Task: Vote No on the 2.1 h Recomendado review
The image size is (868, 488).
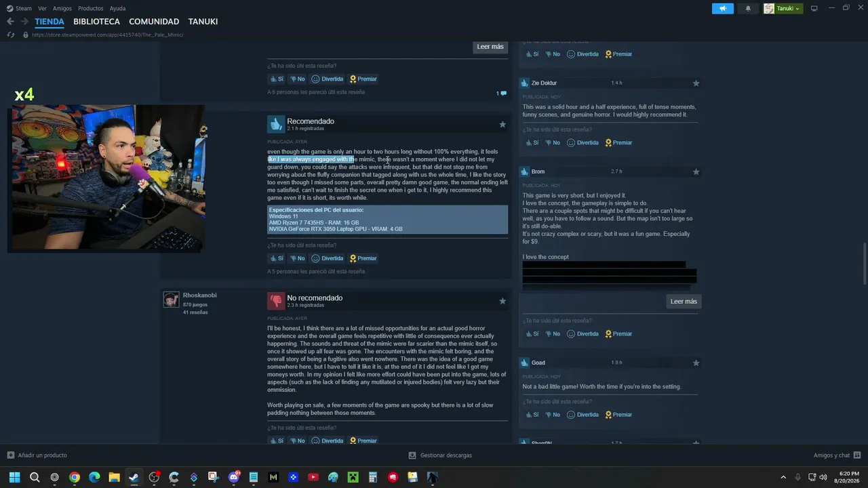Action: click(298, 258)
